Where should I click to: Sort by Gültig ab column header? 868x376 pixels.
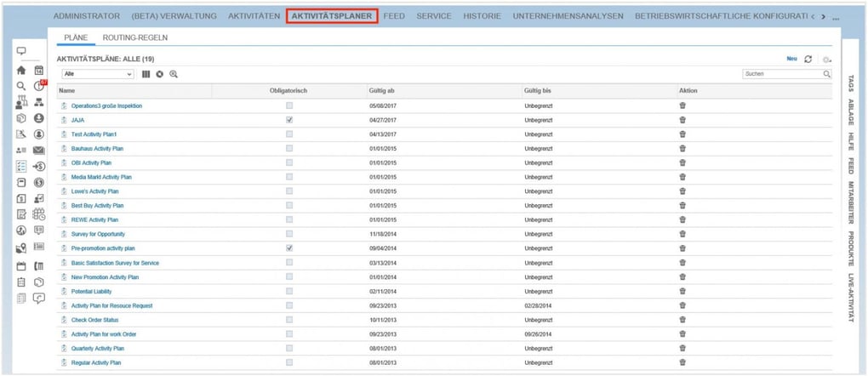pos(381,91)
